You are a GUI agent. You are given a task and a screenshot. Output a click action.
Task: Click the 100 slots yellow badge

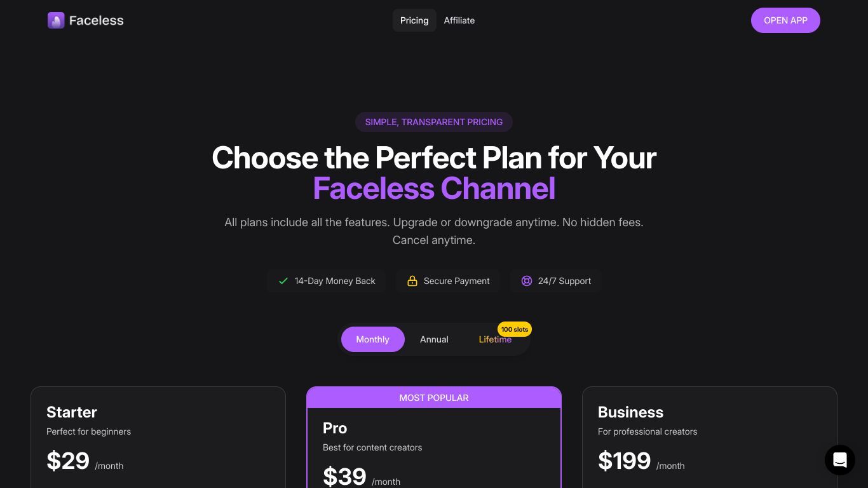pos(515,329)
